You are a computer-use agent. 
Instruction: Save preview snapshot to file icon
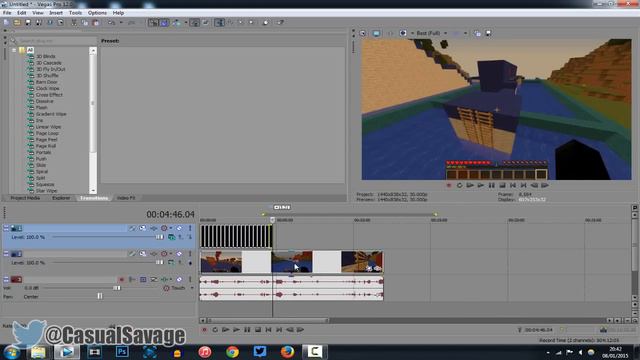488,33
